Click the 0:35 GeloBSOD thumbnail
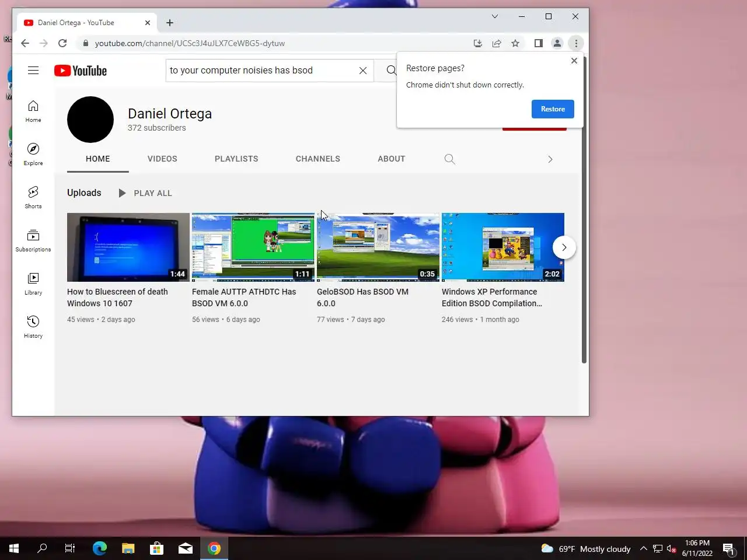The image size is (747, 560). coord(378,247)
